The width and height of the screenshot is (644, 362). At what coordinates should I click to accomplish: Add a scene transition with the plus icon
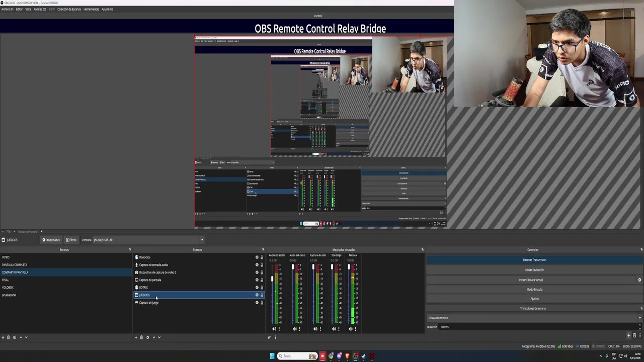click(x=628, y=335)
